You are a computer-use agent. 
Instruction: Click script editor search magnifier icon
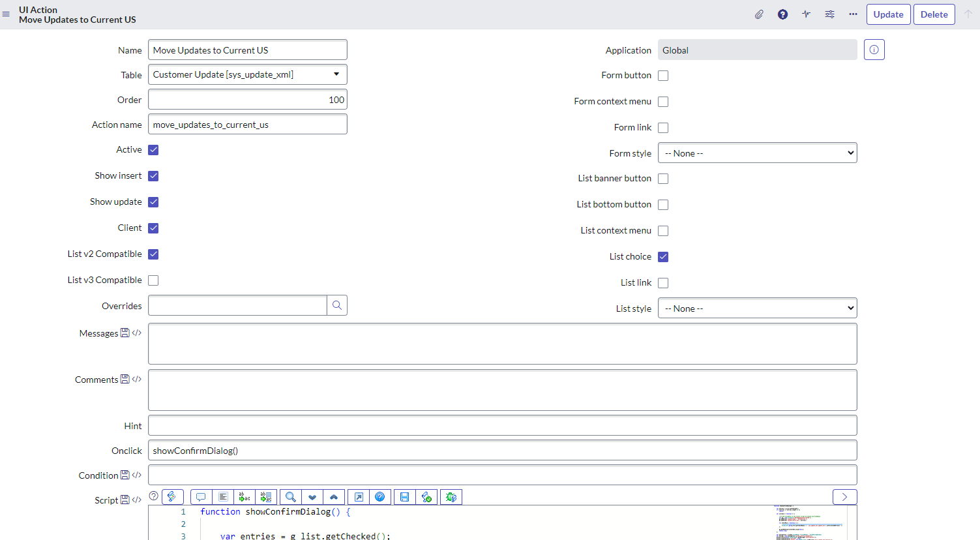click(x=291, y=497)
